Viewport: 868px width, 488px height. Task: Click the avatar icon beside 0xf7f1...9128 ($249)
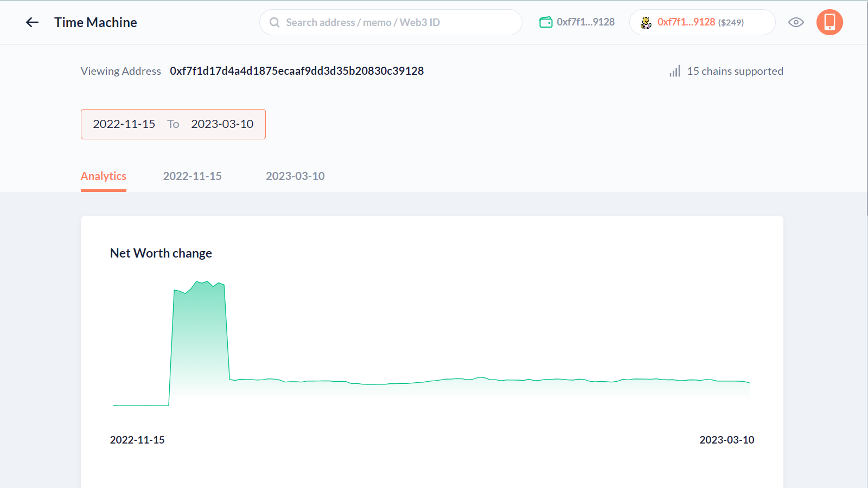(646, 22)
